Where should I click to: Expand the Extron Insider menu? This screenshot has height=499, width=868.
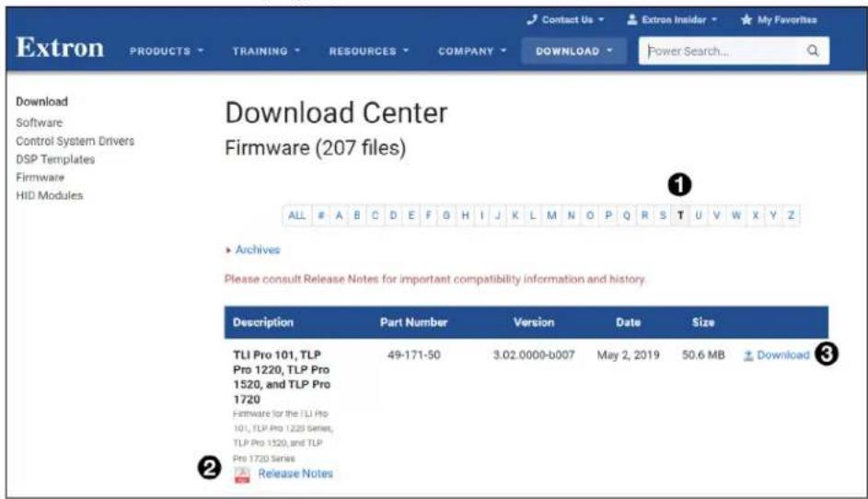click(x=672, y=20)
